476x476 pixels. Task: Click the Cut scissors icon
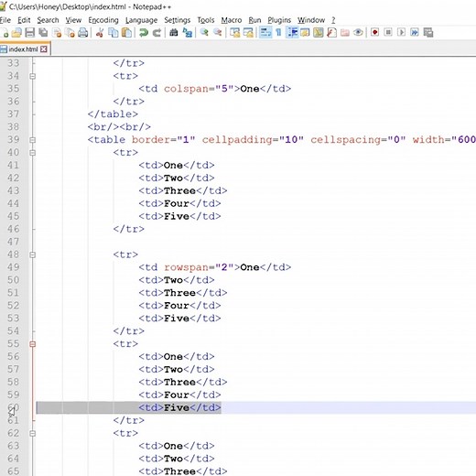(100, 32)
